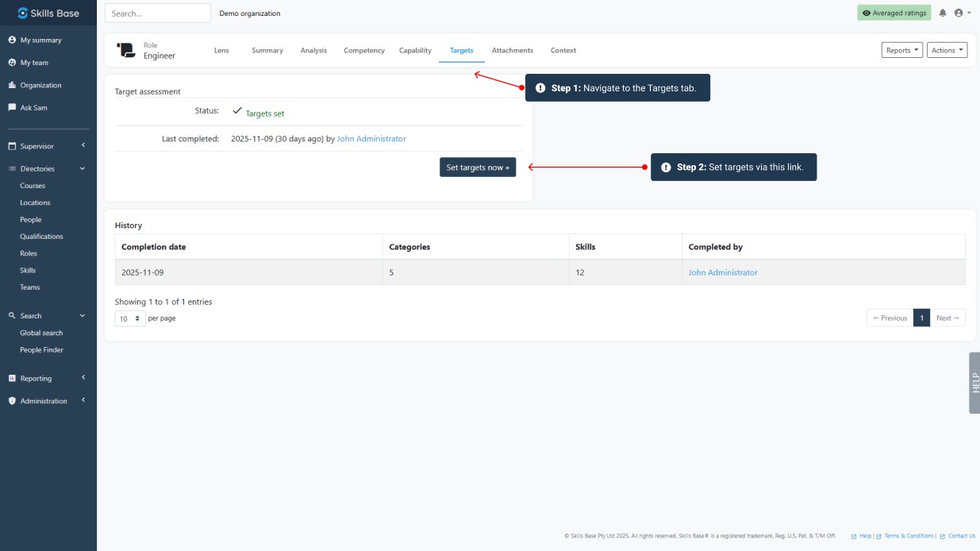This screenshot has height=551, width=980.
Task: Open the Actions dropdown
Action: (x=947, y=50)
